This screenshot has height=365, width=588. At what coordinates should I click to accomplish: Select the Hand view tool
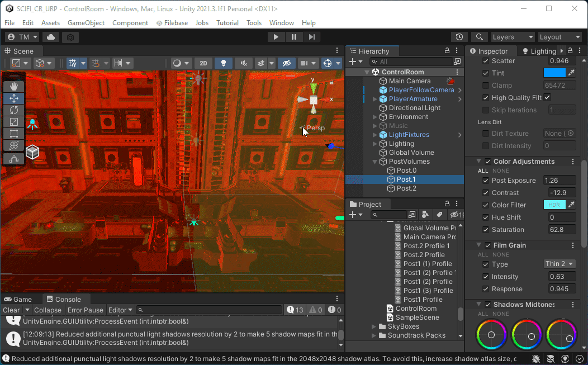[x=14, y=86]
